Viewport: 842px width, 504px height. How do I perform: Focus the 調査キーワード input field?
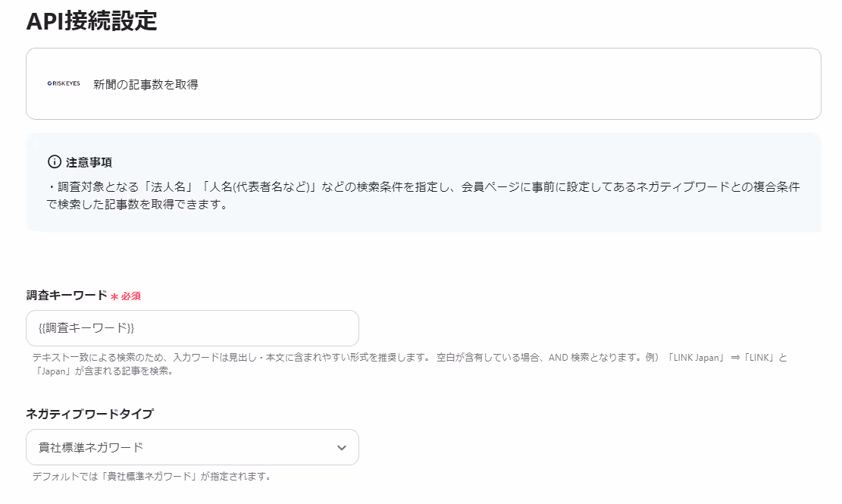coord(193,328)
